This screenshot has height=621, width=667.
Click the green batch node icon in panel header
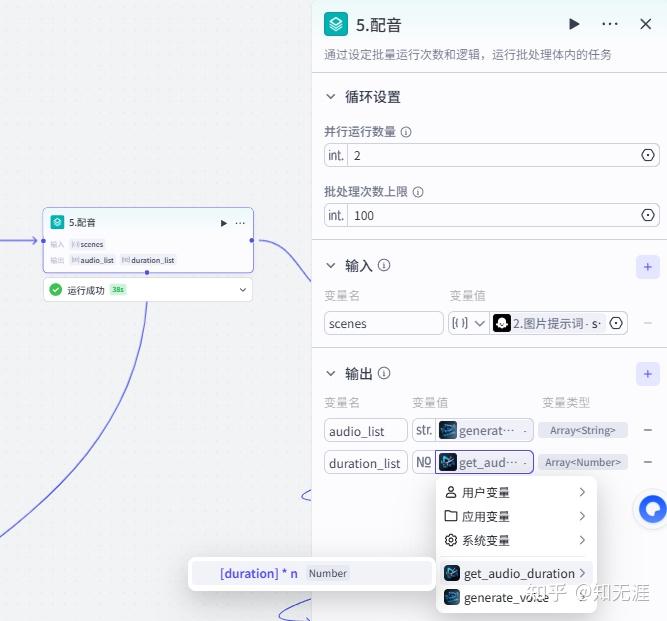[x=336, y=24]
